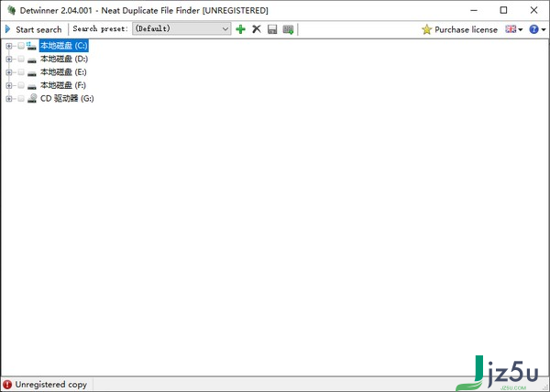The image size is (550, 392).
Task: Select the 本地磁盘 (C:) label
Action: click(63, 46)
